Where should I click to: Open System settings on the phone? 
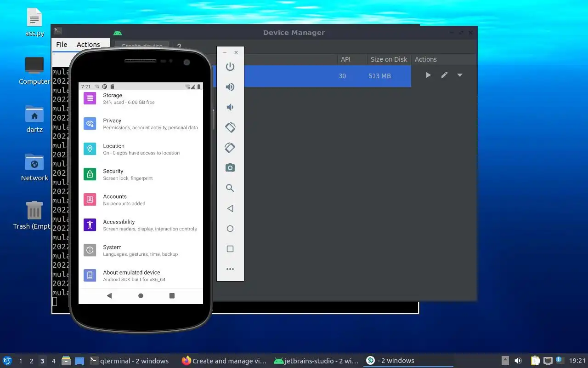(x=141, y=250)
